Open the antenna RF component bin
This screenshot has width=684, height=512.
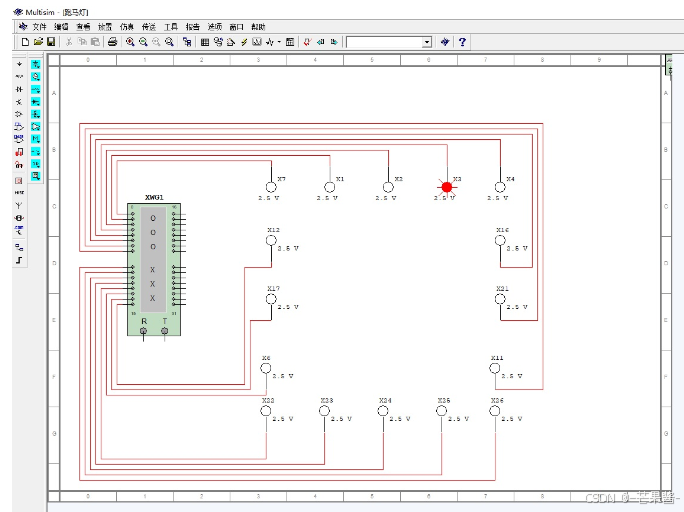19,205
